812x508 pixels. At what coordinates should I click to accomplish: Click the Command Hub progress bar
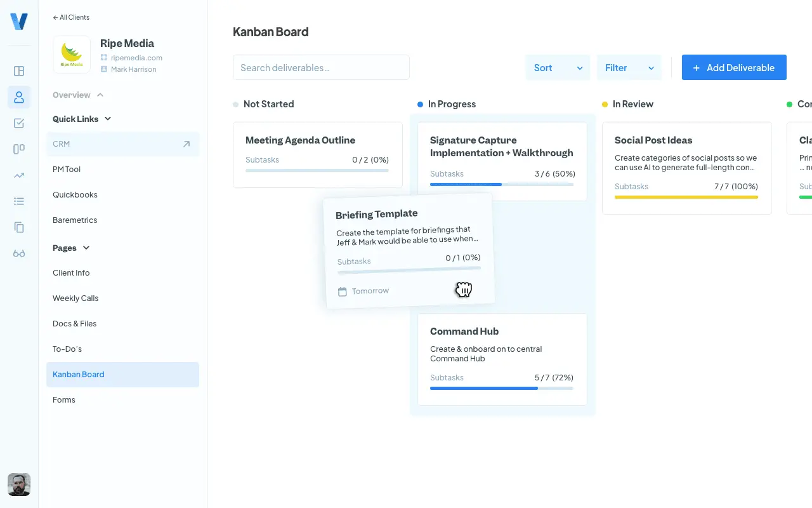point(502,388)
